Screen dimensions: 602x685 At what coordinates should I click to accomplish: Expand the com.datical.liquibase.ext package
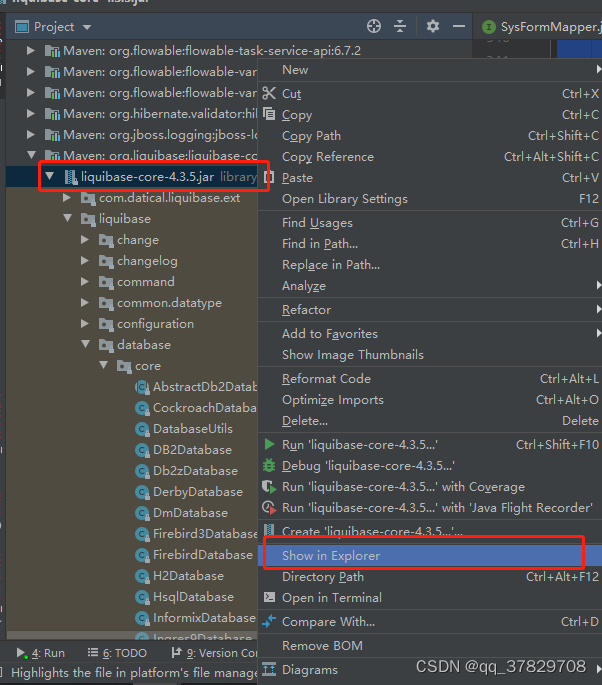coord(67,198)
